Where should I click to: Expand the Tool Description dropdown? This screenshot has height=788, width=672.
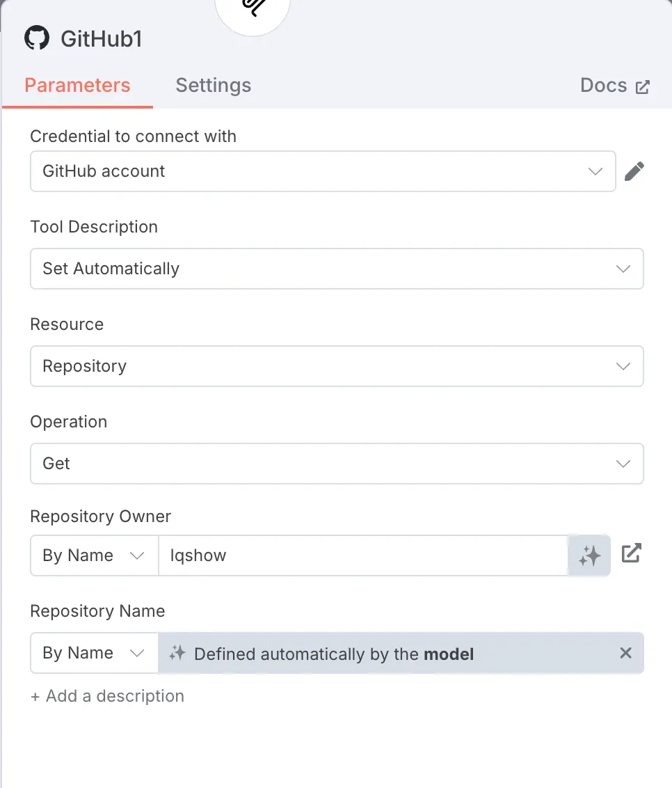[337, 269]
